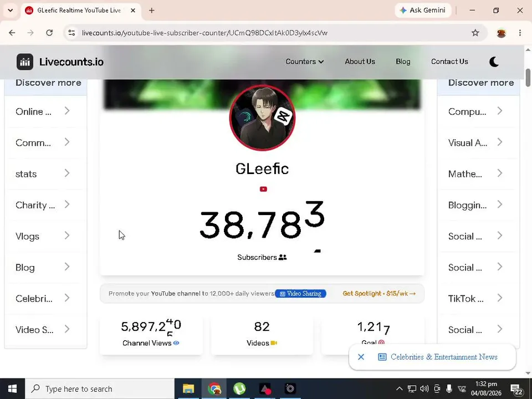Viewport: 532px width, 399px height.
Task: Expand the Comm... category chevron
Action: tap(67, 142)
